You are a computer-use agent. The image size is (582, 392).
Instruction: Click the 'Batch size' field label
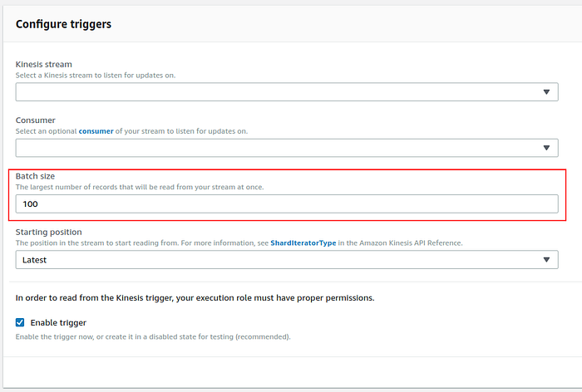(x=35, y=176)
